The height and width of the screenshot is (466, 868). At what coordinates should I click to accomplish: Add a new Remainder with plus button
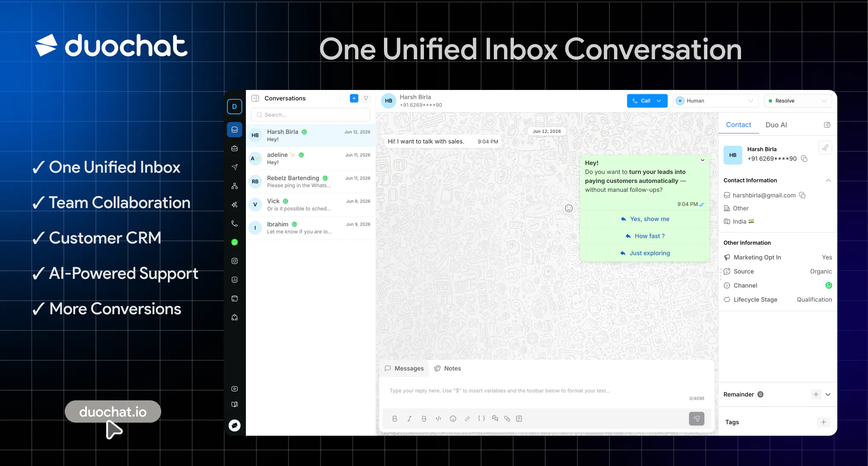click(x=816, y=394)
